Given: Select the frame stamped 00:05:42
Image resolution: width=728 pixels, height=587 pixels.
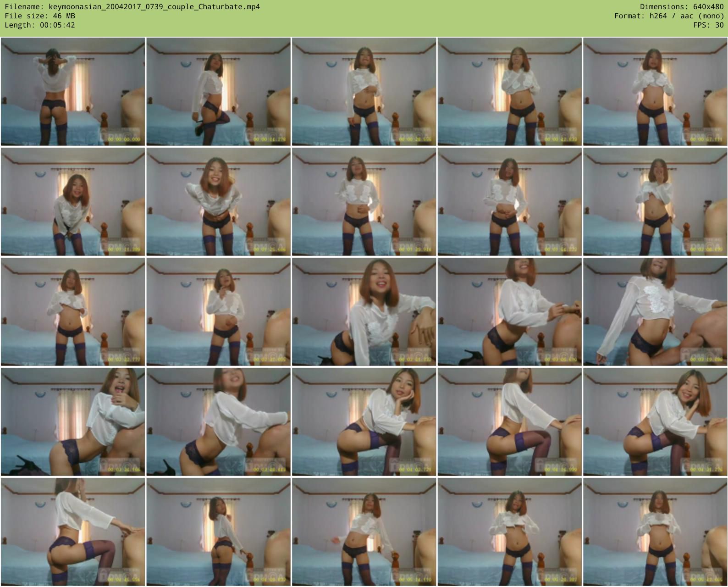Looking at the screenshot, I should (x=655, y=532).
